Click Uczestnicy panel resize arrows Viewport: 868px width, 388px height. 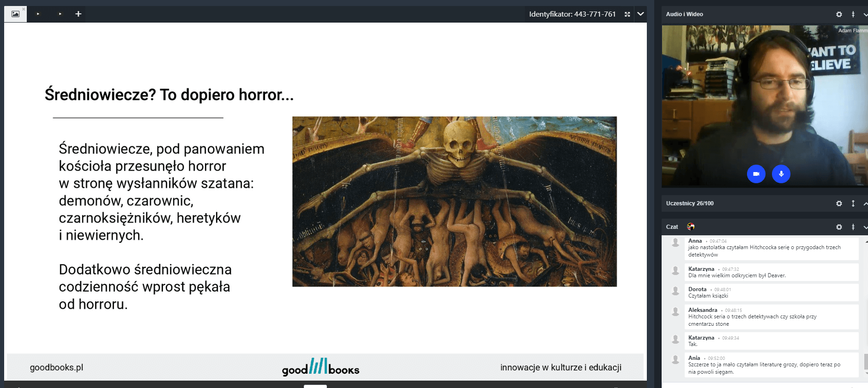tap(853, 203)
